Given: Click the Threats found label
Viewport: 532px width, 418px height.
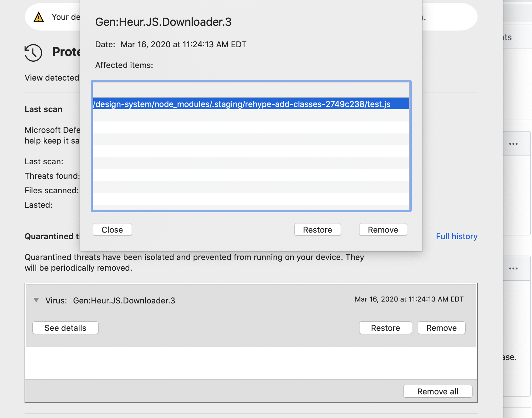Looking at the screenshot, I should [52, 176].
